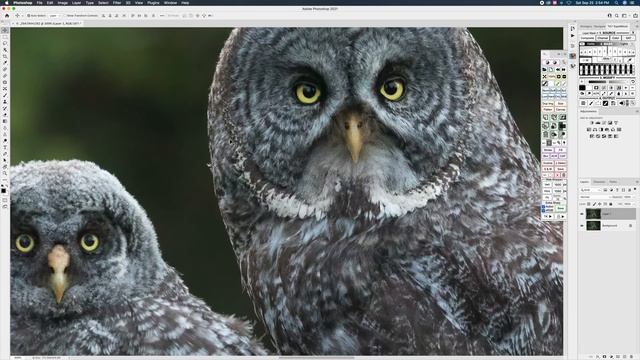Click the black swatch in the TK7 Modify section
The image size is (640, 360).
(582, 87)
